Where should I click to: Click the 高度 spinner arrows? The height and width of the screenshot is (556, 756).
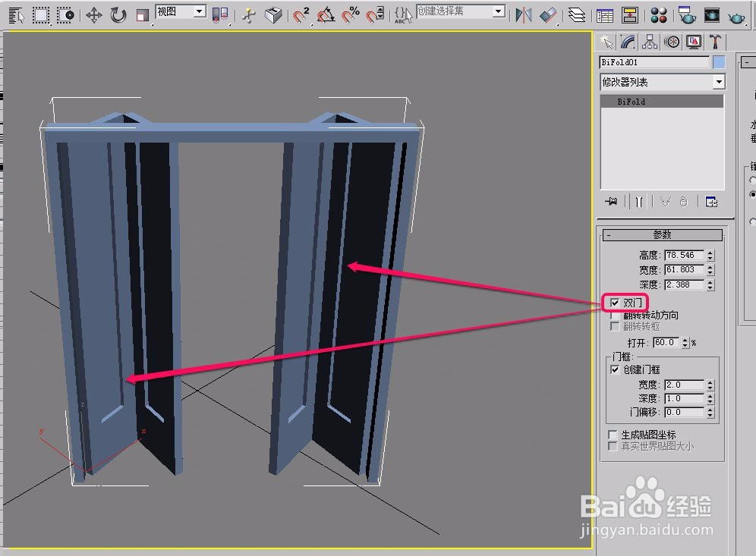(710, 256)
